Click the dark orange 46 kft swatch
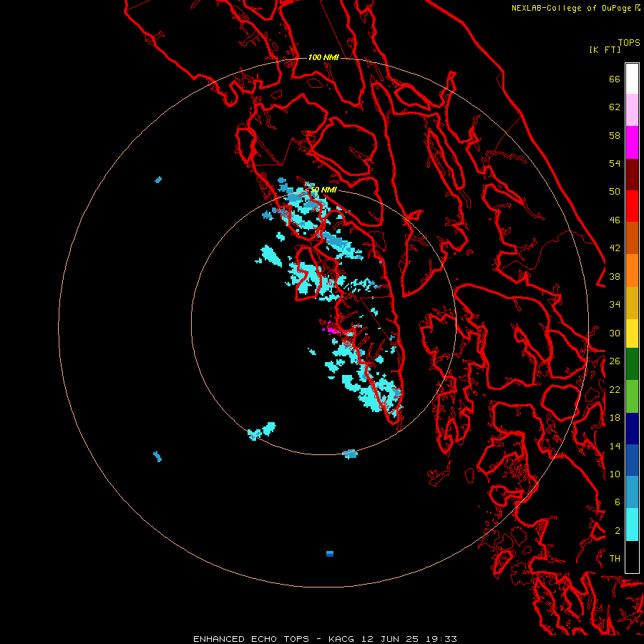644x644 pixels. (632, 238)
